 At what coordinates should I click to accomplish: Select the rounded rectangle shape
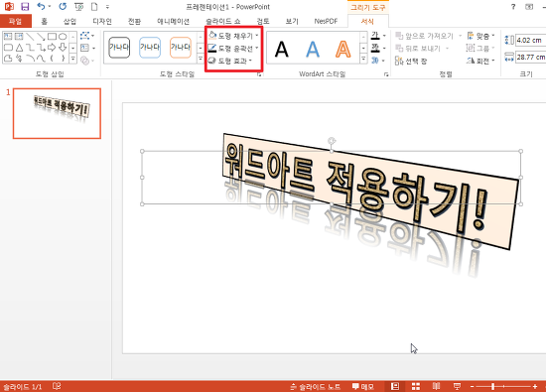click(8, 48)
